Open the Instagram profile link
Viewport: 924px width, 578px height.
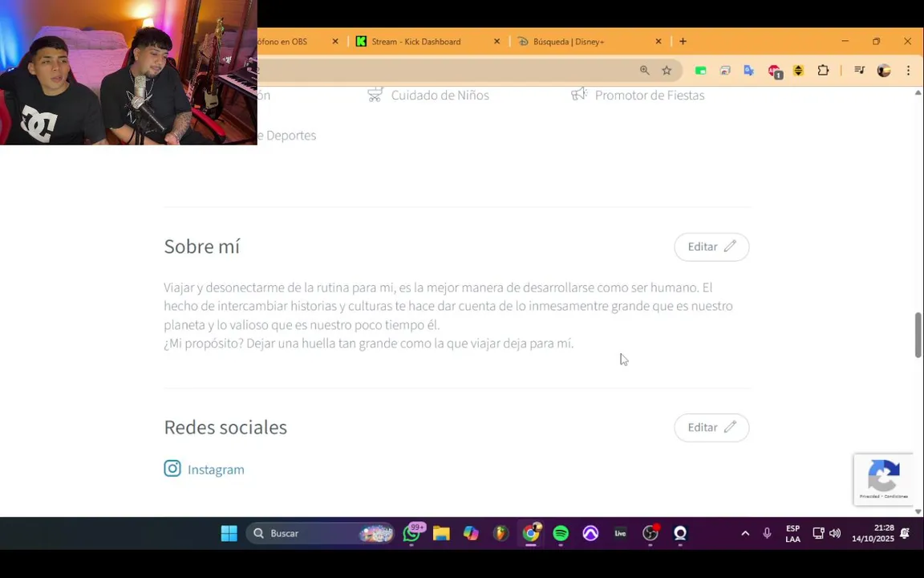click(216, 470)
